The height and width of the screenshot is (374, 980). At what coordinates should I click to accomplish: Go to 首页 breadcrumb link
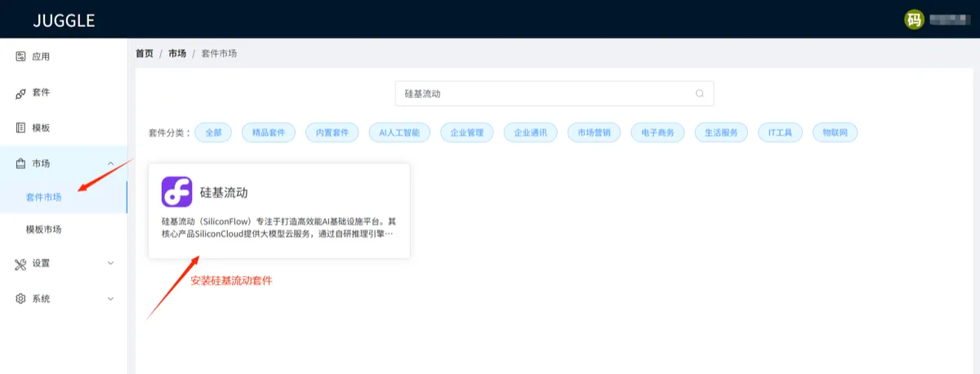click(145, 53)
